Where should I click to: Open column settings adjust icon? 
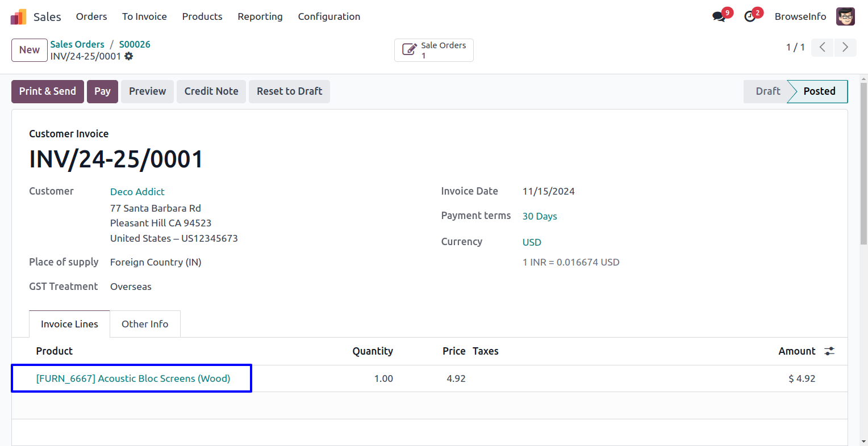(x=829, y=351)
